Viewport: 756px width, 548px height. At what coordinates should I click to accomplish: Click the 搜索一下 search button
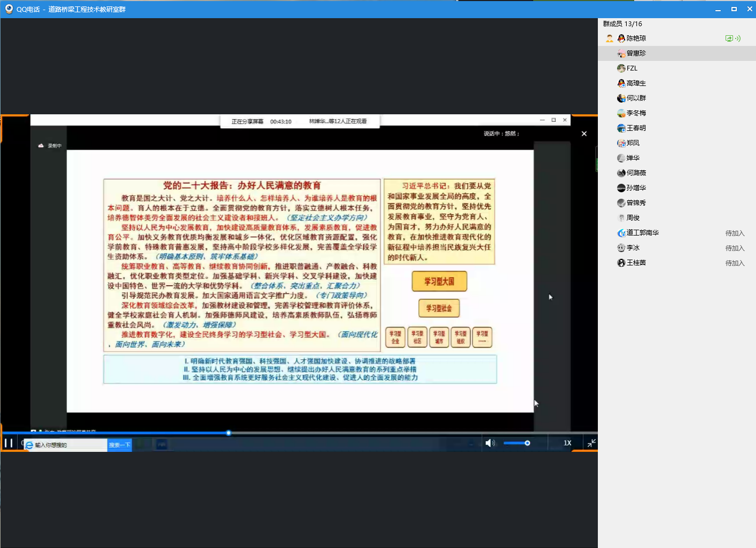point(120,445)
